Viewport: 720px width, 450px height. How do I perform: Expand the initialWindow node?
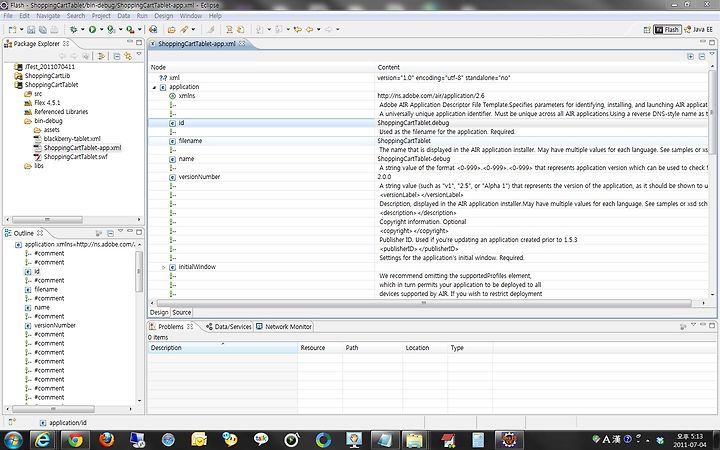click(x=163, y=267)
